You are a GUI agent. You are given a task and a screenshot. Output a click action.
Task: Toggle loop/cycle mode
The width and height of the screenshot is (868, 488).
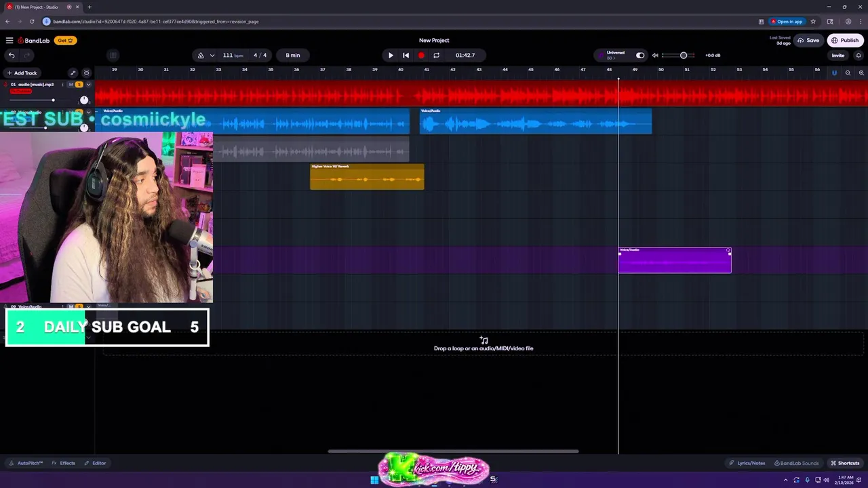(436, 56)
